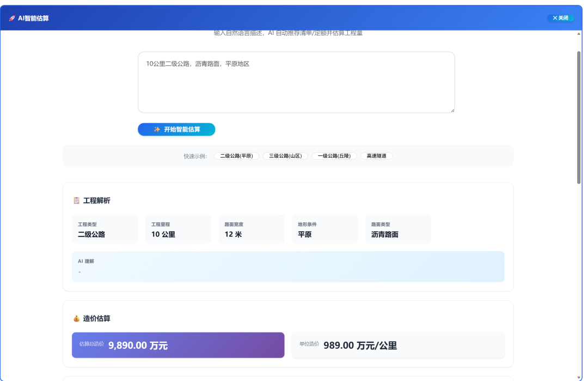Choose the 三级公路(山区) quick example
588x381 pixels.
pyautogui.click(x=285, y=156)
